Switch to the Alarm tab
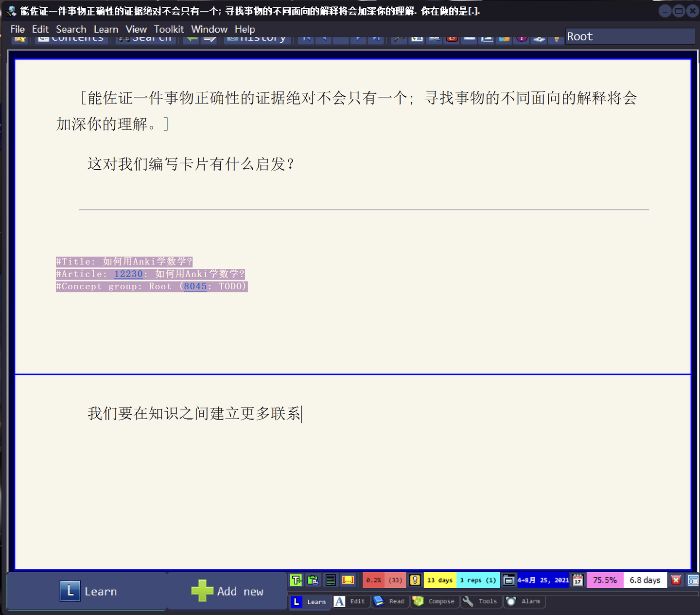Screen dimensions: 700x615 (x=524, y=601)
